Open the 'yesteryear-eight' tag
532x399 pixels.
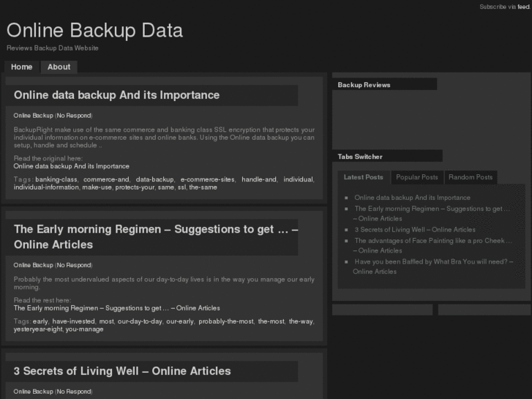pos(37,329)
